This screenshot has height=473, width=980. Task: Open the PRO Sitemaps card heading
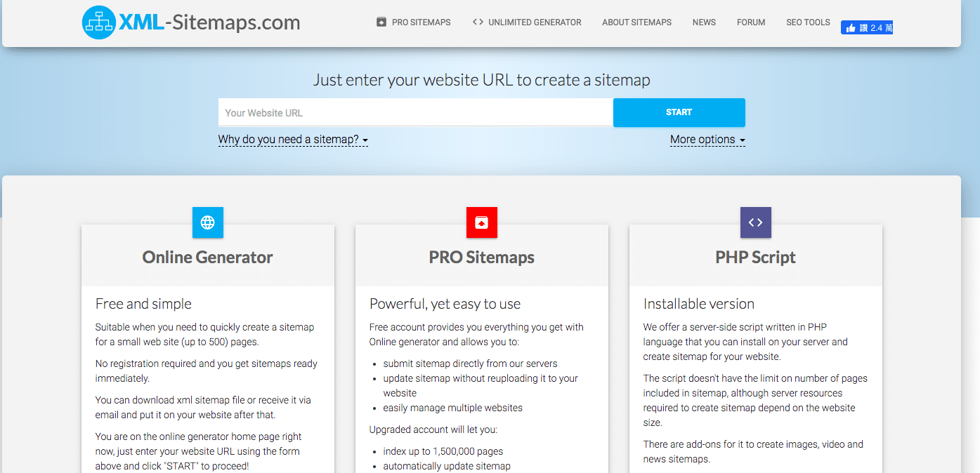coord(482,258)
